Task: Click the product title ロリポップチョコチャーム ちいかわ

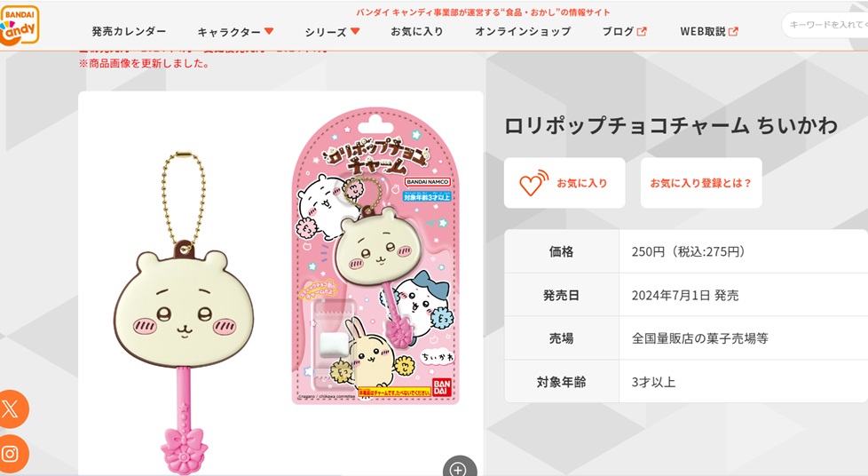Action: coord(670,126)
